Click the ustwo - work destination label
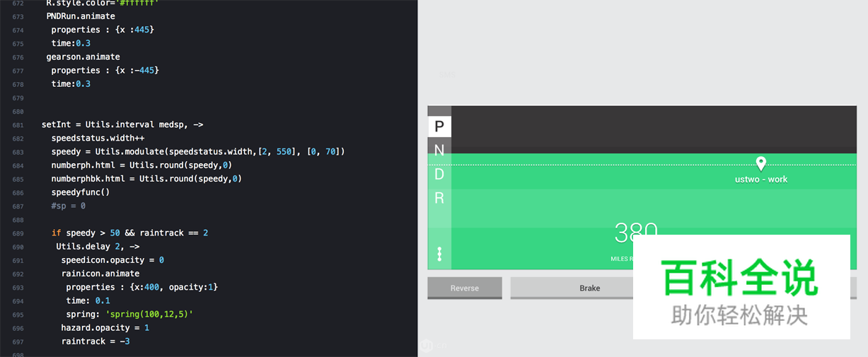868x357 pixels. tap(760, 180)
